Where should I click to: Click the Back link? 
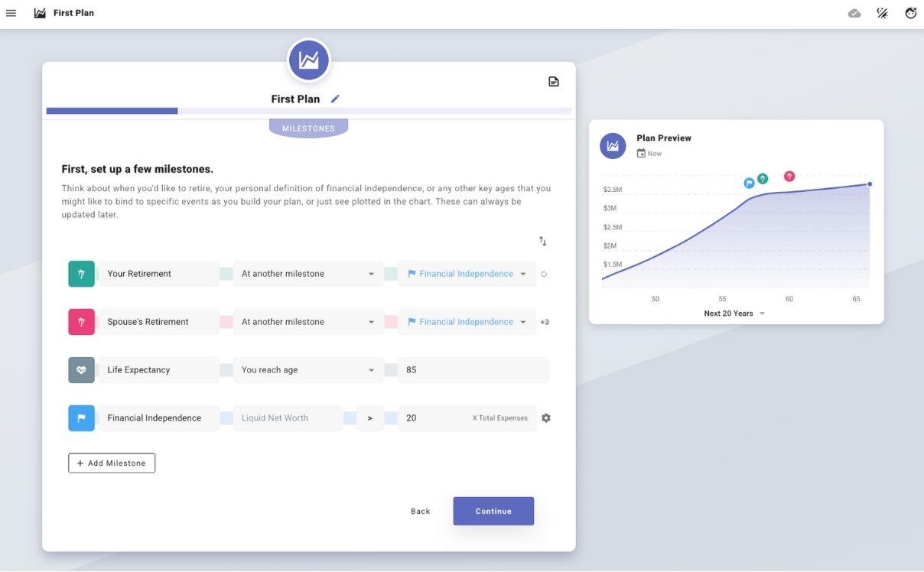click(x=420, y=512)
